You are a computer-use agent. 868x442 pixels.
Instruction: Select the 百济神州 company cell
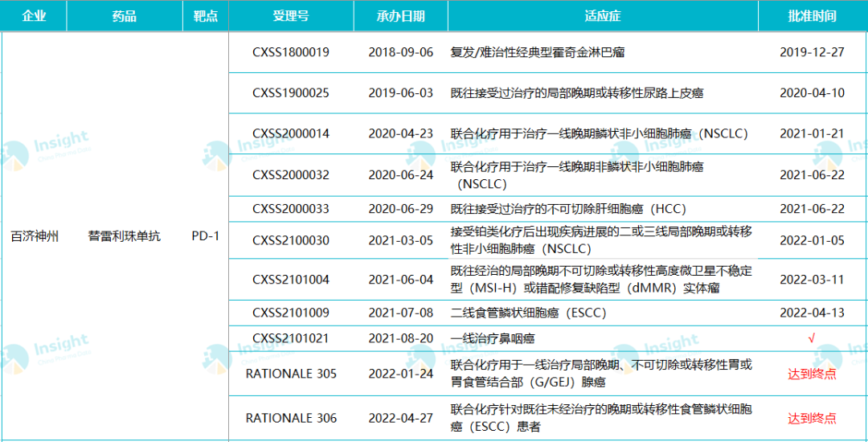pos(35,236)
